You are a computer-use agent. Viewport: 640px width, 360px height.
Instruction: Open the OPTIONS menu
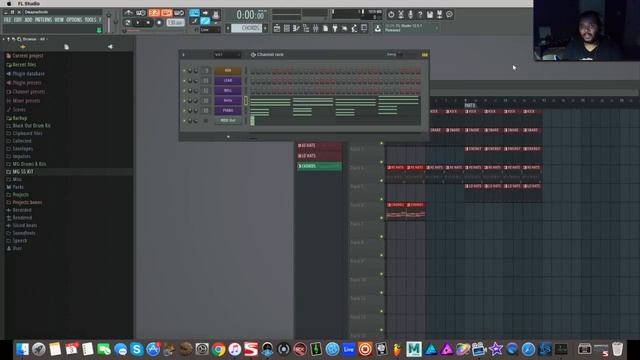[x=74, y=20]
